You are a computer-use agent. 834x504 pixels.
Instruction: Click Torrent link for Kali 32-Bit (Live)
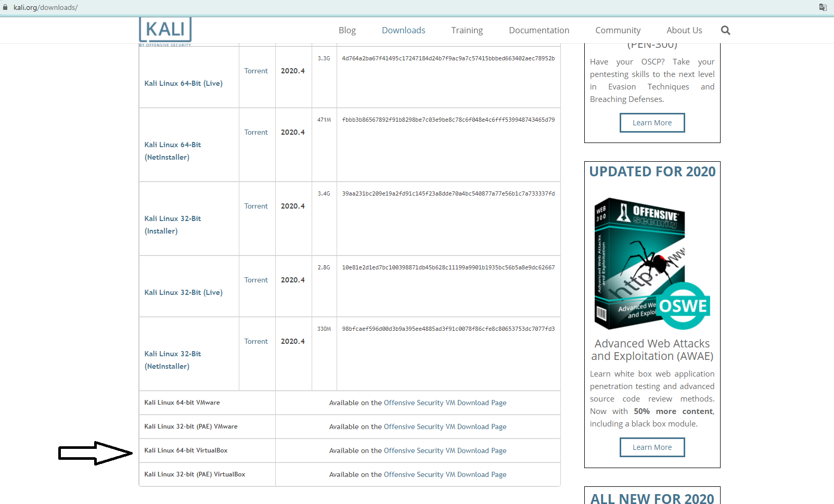(256, 280)
